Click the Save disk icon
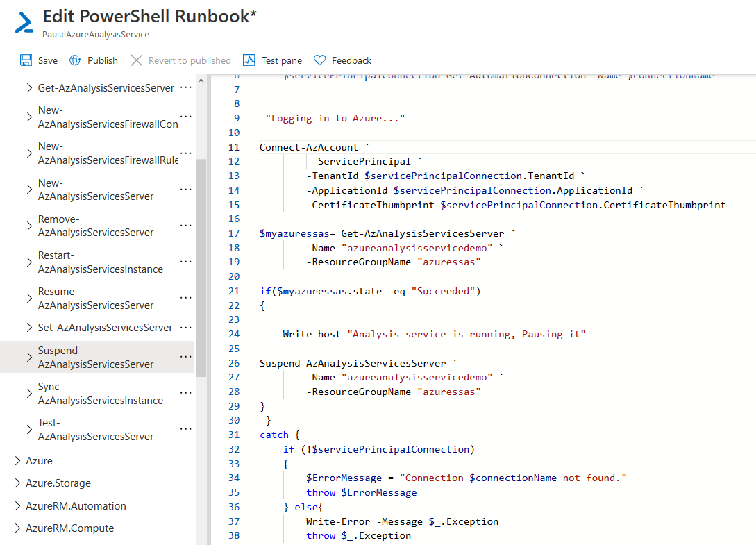756x545 pixels. 26,60
